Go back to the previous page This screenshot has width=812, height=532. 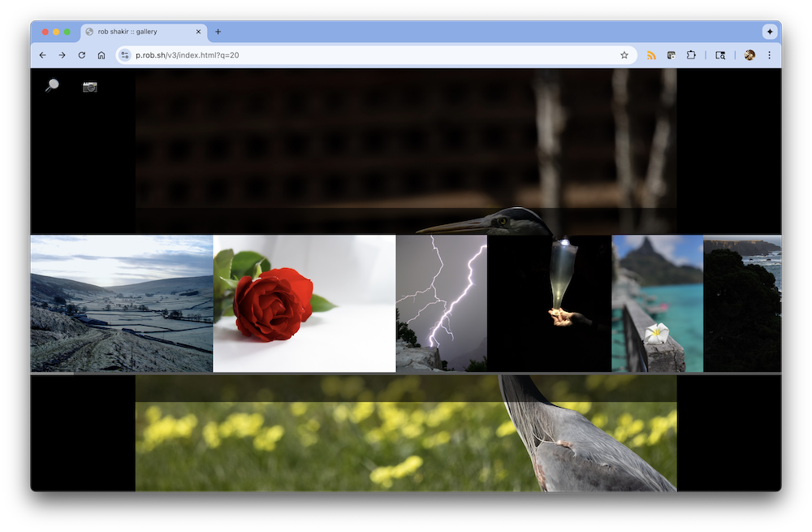[x=42, y=55]
